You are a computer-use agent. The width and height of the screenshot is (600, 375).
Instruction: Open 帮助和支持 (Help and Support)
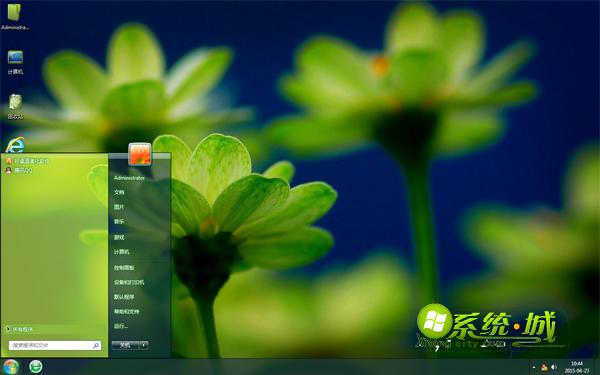[126, 311]
